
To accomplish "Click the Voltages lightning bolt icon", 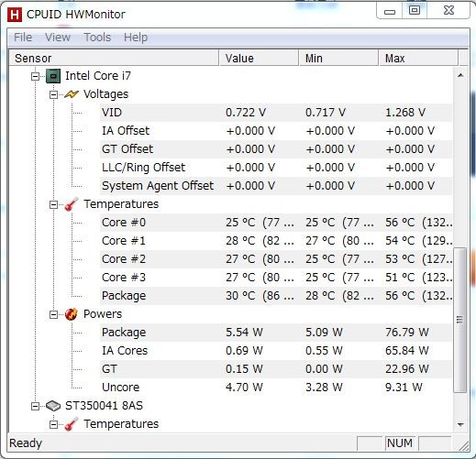I will point(72,94).
